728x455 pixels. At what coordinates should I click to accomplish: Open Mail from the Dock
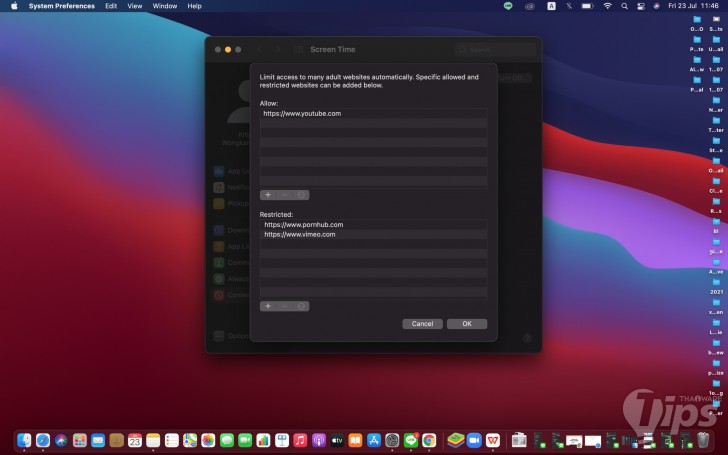point(98,440)
